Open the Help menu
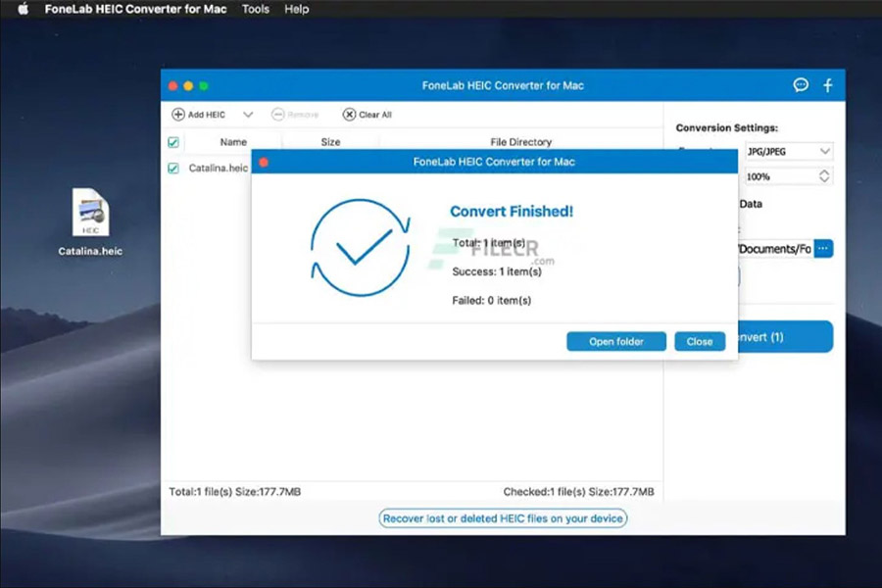Image resolution: width=882 pixels, height=588 pixels. 296,9
